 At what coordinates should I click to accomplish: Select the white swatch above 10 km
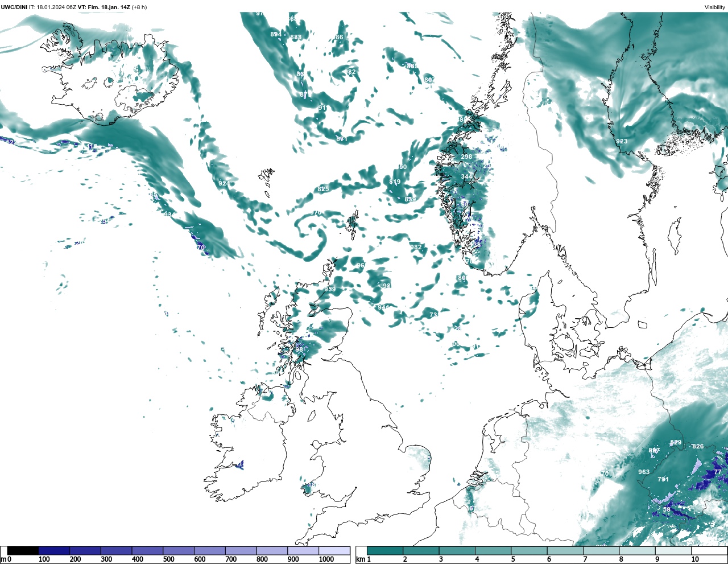coord(709,551)
